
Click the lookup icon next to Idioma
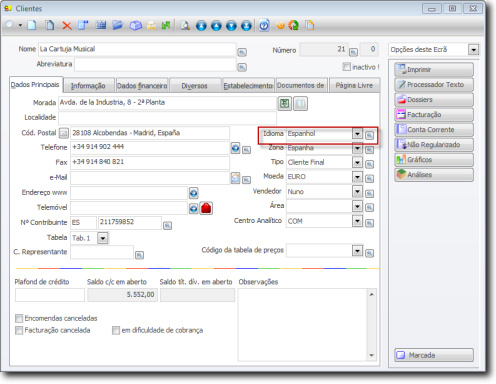(x=369, y=135)
